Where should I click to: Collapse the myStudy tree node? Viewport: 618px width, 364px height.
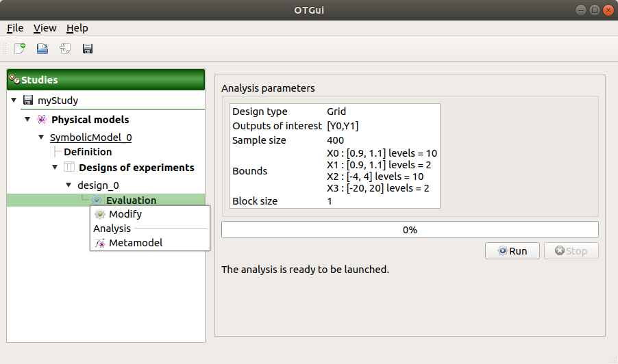tap(14, 101)
